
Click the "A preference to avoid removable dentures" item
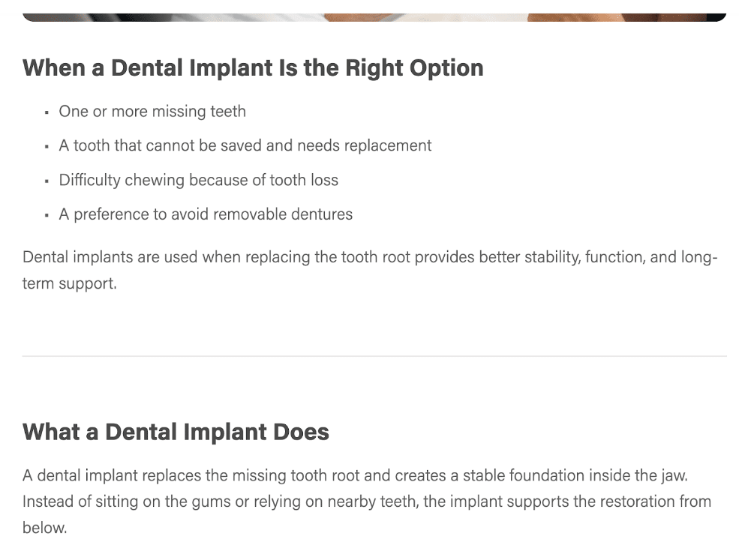click(206, 214)
